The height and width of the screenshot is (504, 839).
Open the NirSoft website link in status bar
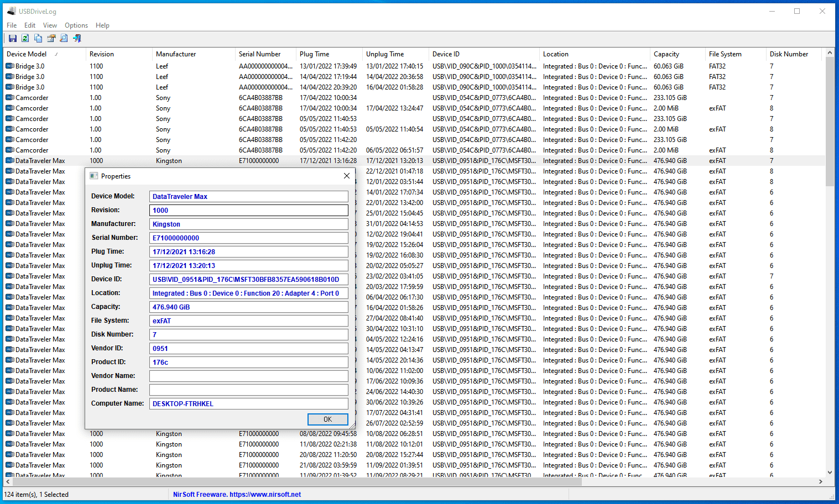(237, 495)
